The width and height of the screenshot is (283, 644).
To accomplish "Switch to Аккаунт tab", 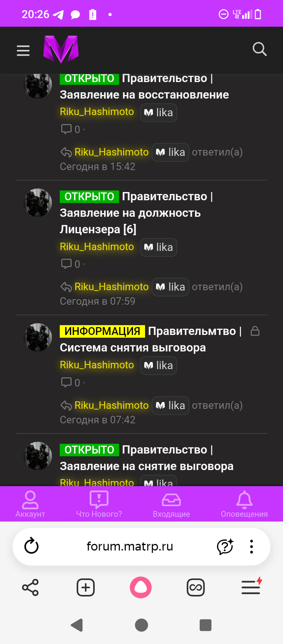I will click(x=30, y=504).
